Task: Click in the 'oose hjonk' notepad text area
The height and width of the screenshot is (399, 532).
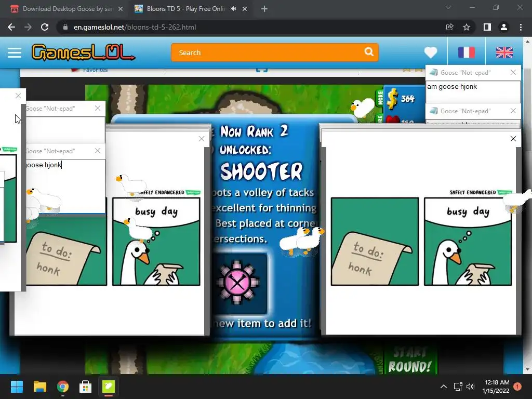Action: (65, 187)
